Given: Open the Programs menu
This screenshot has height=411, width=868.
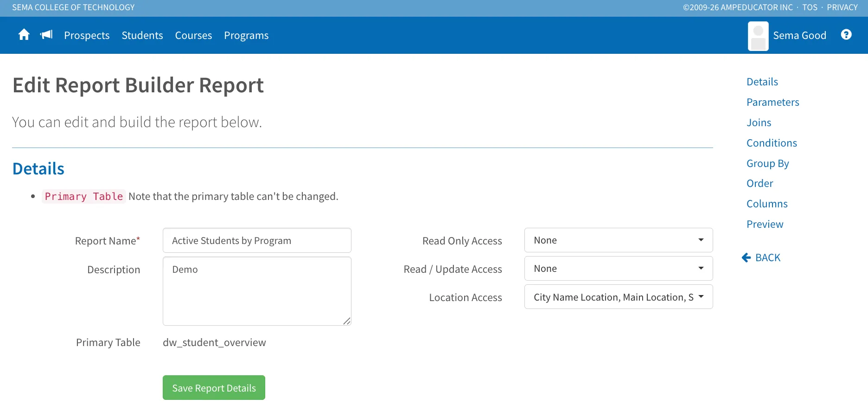Looking at the screenshot, I should point(246,35).
